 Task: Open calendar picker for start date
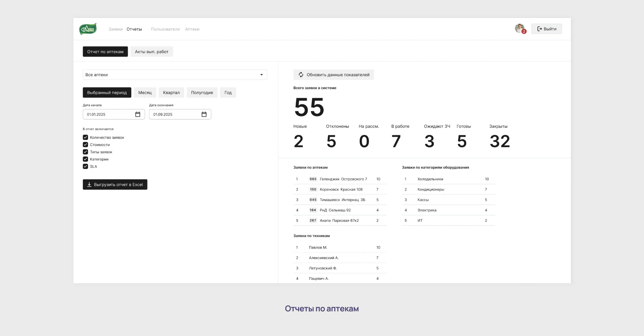pos(137,114)
